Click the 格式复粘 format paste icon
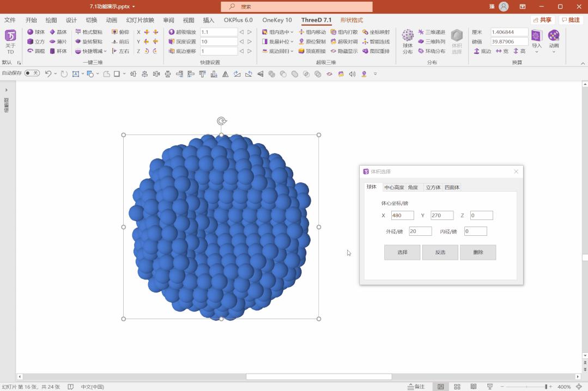This screenshot has width=588, height=391. coord(92,32)
